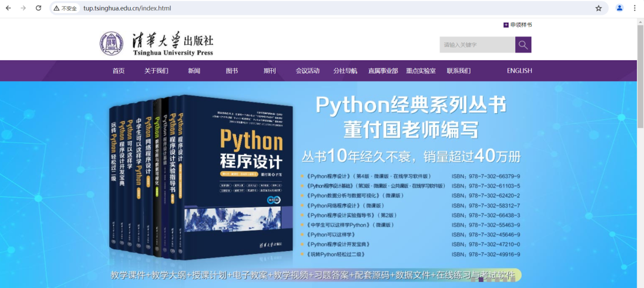This screenshot has width=644, height=288.
Task: Click the Python经典系列丛书 banner headline
Action: point(411,106)
